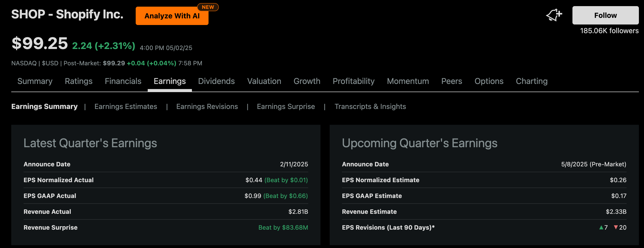Viewport: 644px width, 248px height.
Task: Click the 2/11/2025 announce date
Action: coord(294,164)
